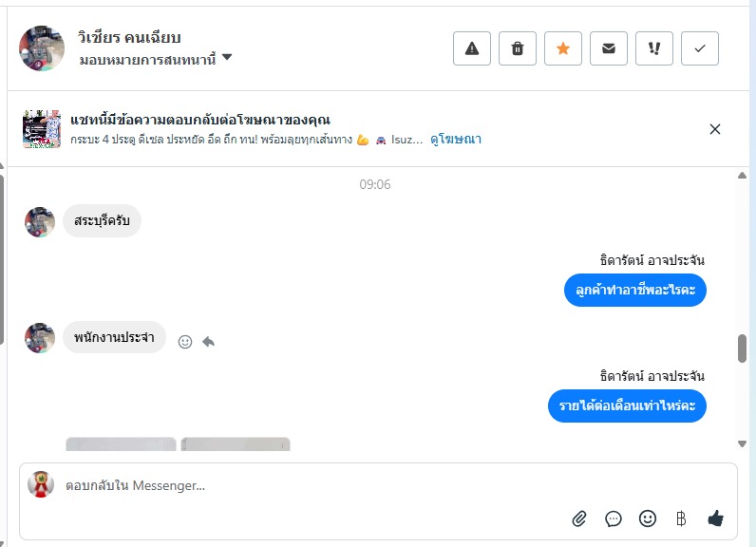756x547 pixels.
Task: Close the ad reply notification banner
Action: click(715, 129)
